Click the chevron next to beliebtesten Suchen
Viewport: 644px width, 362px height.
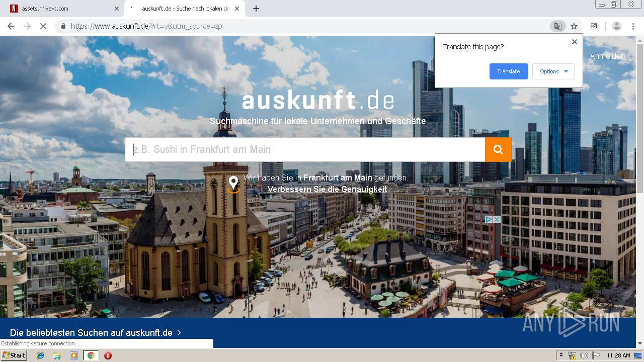179,333
